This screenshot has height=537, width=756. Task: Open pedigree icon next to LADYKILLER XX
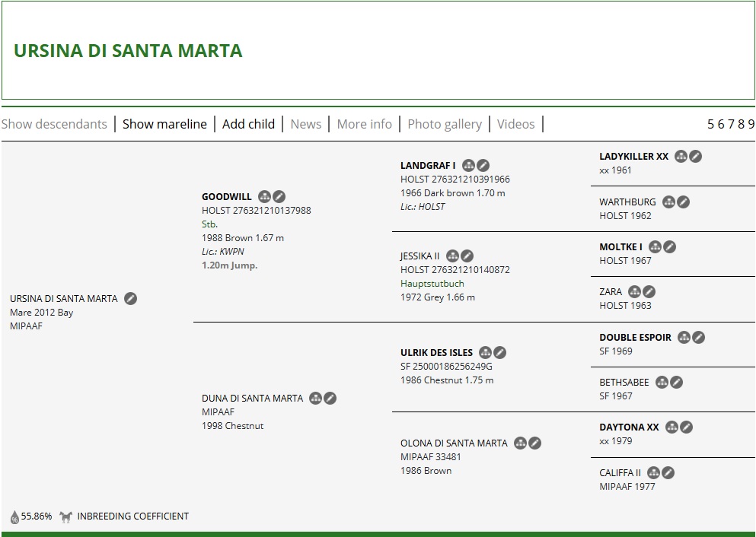click(681, 157)
